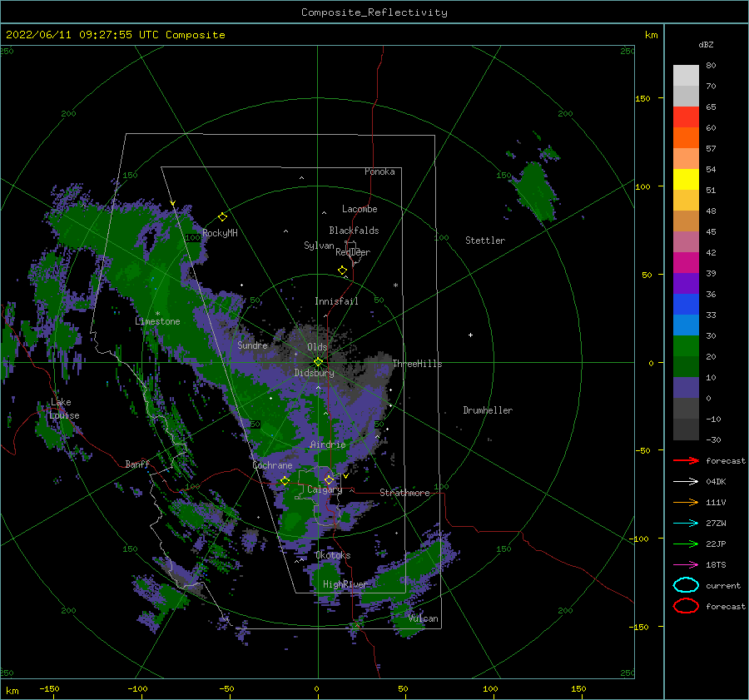Click the ThreeHills city label
This screenshot has width=749, height=700.
point(418,364)
